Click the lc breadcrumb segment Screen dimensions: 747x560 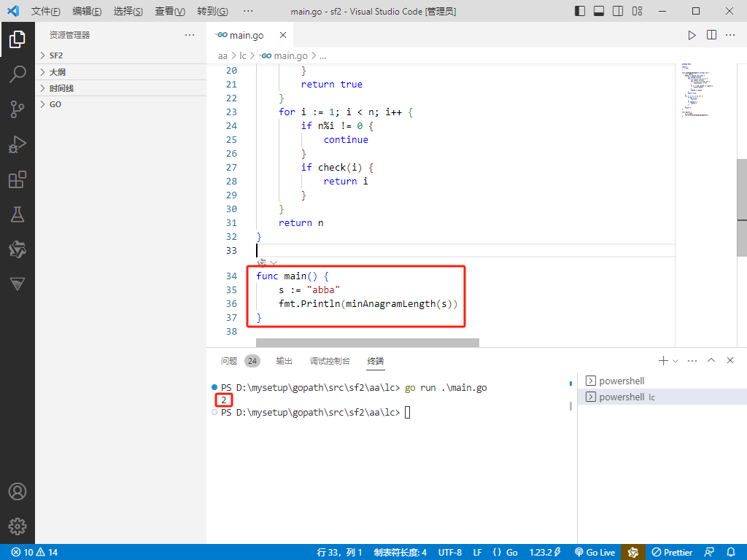pyautogui.click(x=243, y=56)
